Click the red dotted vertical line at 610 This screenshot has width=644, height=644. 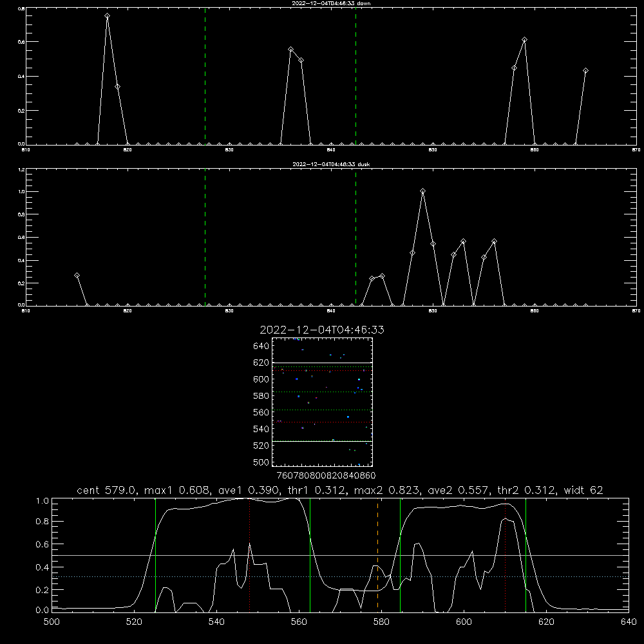[505, 554]
